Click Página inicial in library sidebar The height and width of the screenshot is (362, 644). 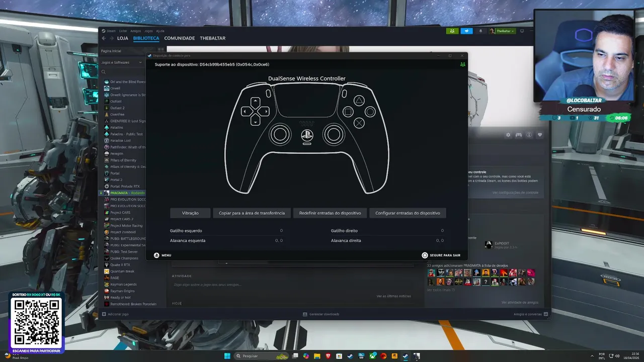click(x=111, y=51)
